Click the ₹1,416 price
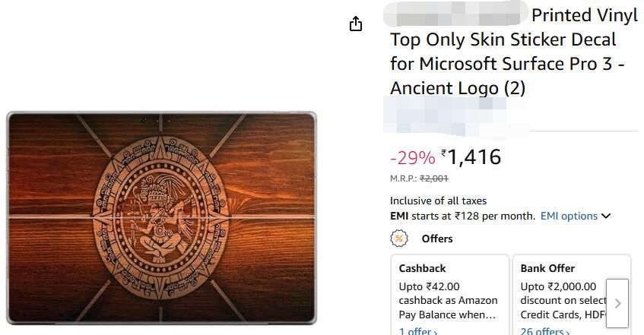The image size is (644, 335). point(474,157)
